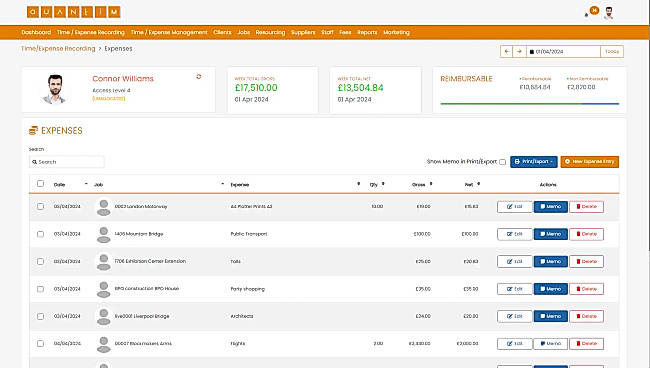The height and width of the screenshot is (368, 650).
Task: Open memo for Liverpool Bridge expense
Action: pos(551,316)
